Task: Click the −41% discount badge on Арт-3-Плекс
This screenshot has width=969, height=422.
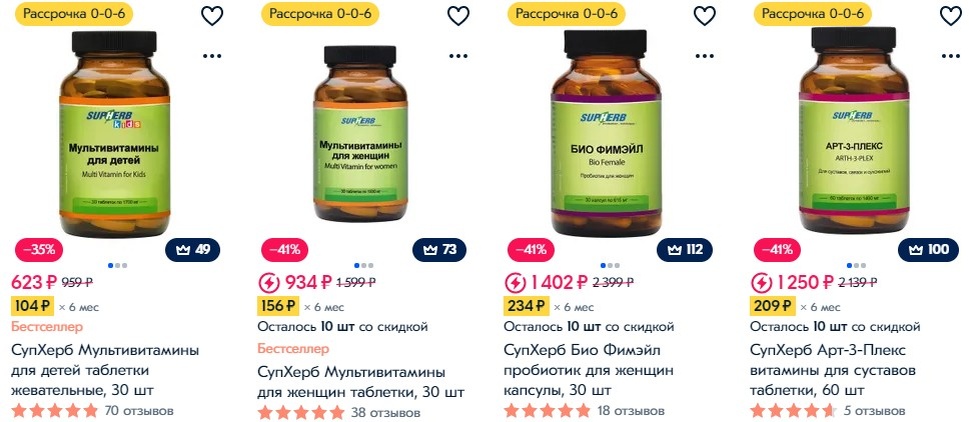Action: click(777, 250)
